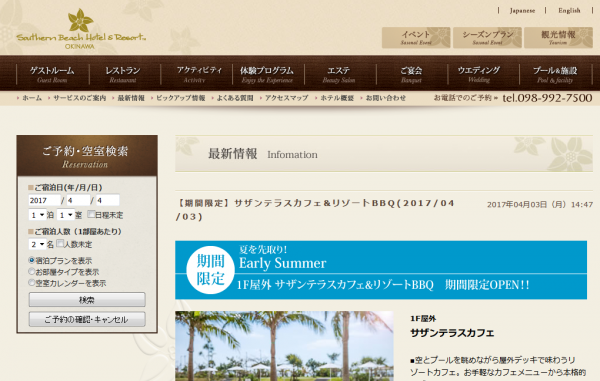Open ホテル概要 link
This screenshot has height=381, width=600.
tap(337, 98)
